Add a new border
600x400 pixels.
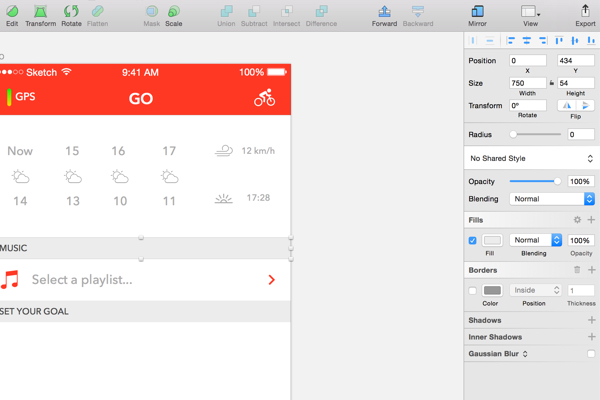coord(592,270)
